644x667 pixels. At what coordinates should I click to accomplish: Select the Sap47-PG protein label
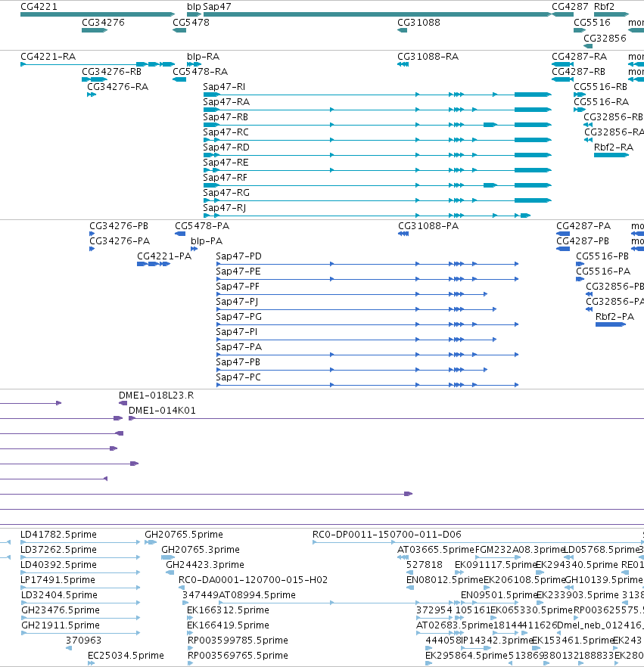[x=239, y=316]
